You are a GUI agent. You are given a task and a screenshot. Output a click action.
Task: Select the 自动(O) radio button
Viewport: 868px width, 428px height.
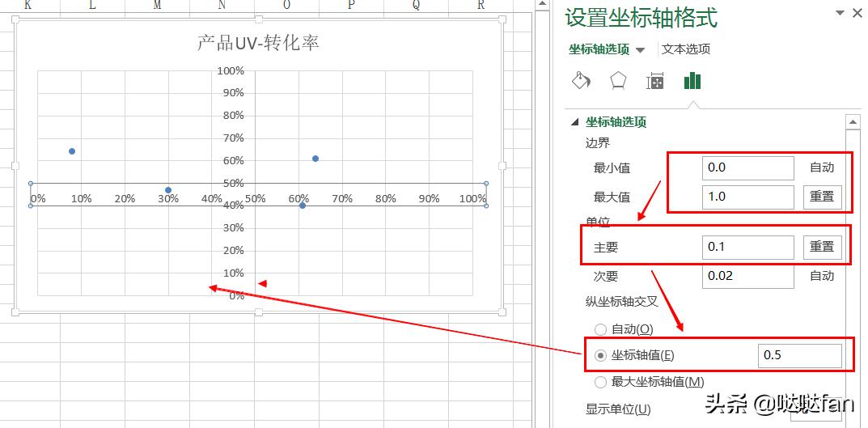pos(600,329)
